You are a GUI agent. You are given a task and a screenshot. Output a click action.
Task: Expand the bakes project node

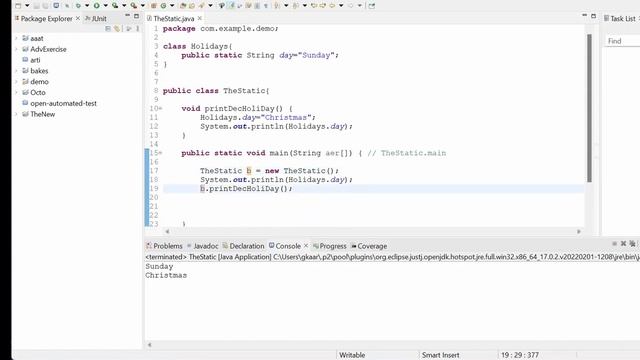(x=16, y=71)
